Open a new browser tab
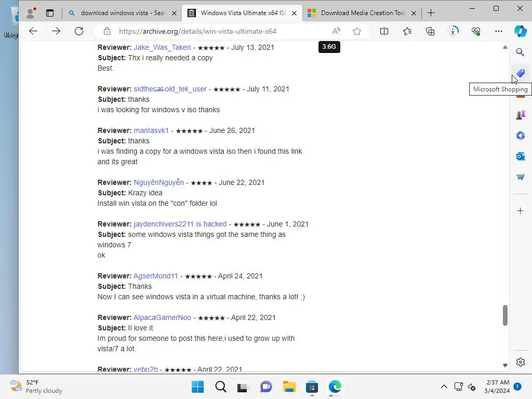This screenshot has width=532, height=399. [x=431, y=13]
